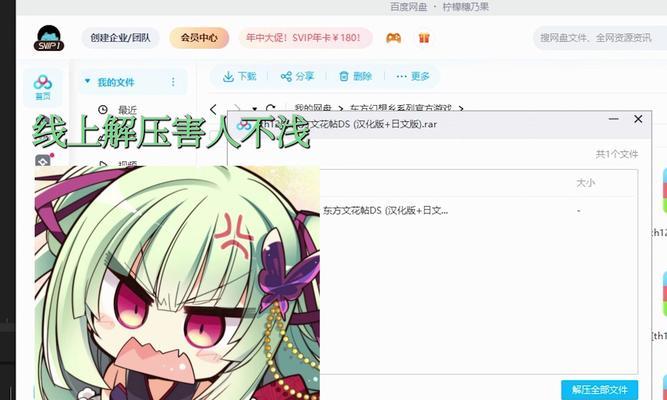Click the 东方幻想乡系列官方游戏 breadcrumb
The width and height of the screenshot is (667, 400).
[x=400, y=109]
